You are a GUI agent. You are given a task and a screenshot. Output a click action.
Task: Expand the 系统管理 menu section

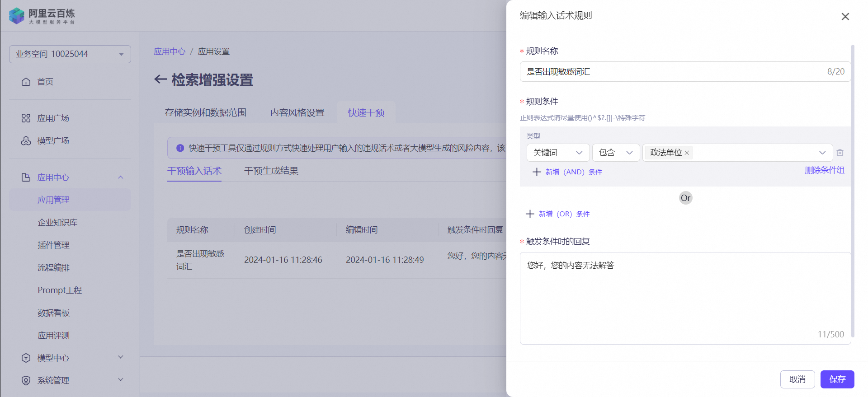121,380
